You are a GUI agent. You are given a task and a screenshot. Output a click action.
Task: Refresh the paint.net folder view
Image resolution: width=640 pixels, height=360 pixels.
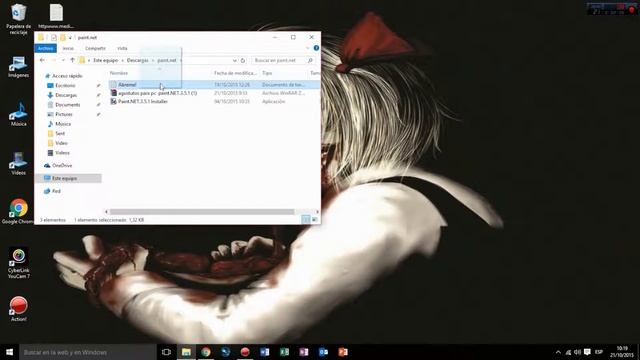pos(243,60)
